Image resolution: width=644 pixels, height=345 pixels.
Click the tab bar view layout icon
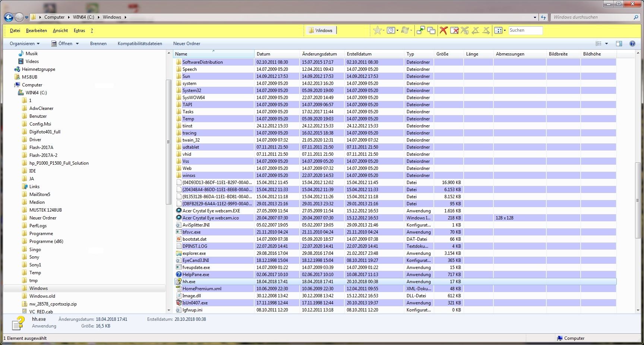[x=498, y=31]
